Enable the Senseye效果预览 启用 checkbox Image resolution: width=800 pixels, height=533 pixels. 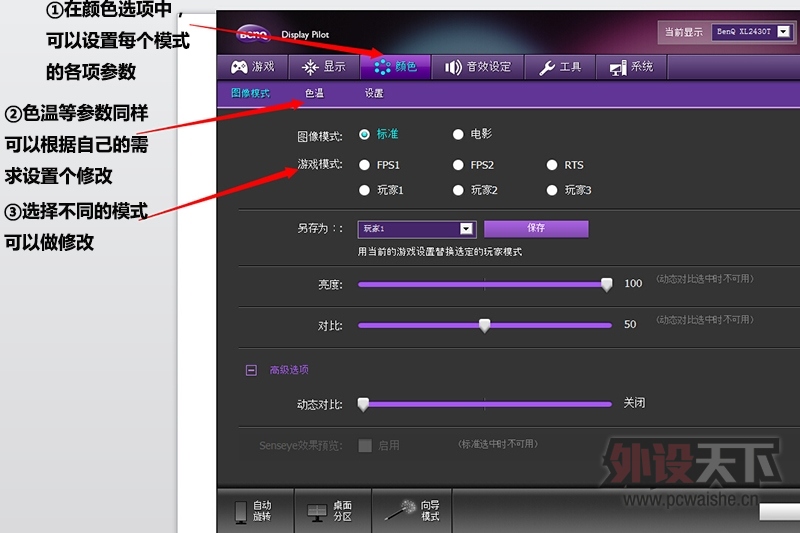[365, 445]
